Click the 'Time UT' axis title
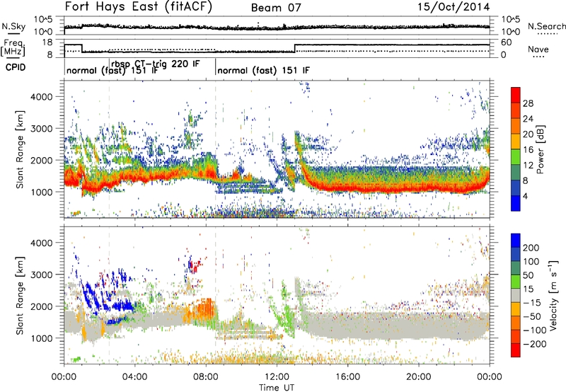The width and height of the screenshot is (566, 392). tap(277, 388)
